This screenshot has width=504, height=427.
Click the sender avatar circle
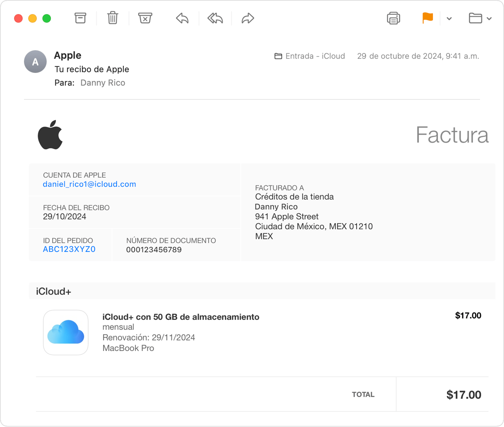tap(35, 62)
